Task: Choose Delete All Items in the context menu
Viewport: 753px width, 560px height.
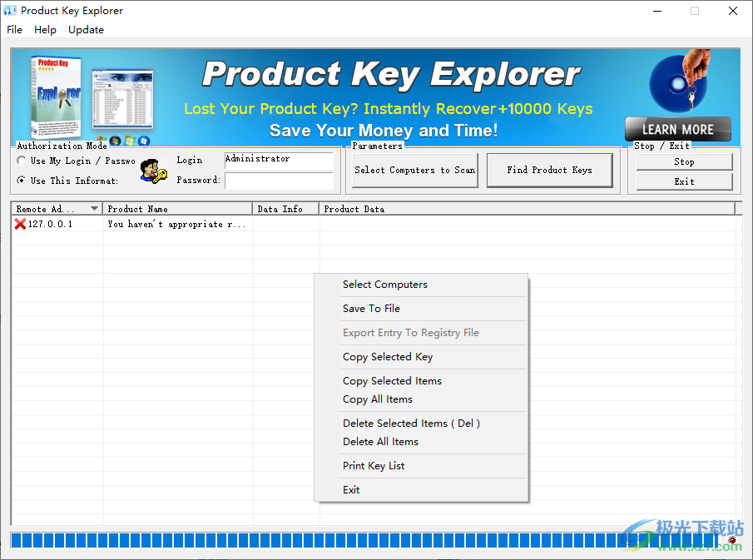Action: 421,441
